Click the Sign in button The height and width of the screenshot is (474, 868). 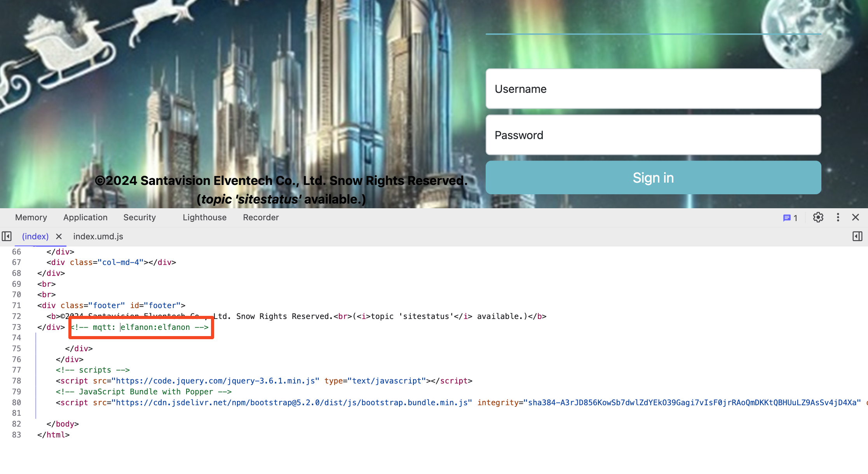(653, 178)
